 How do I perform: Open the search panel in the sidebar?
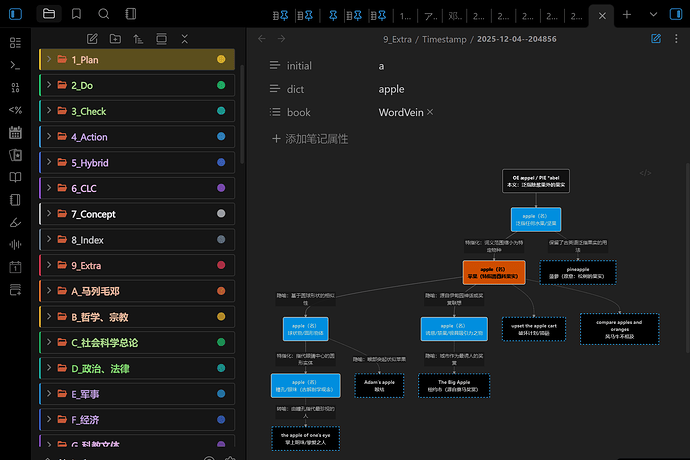tap(104, 14)
